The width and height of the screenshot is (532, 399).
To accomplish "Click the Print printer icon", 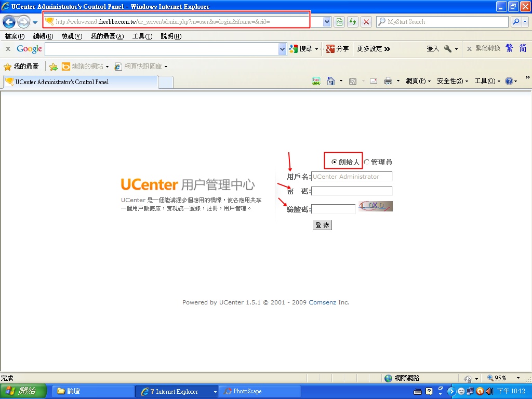I will (x=388, y=81).
